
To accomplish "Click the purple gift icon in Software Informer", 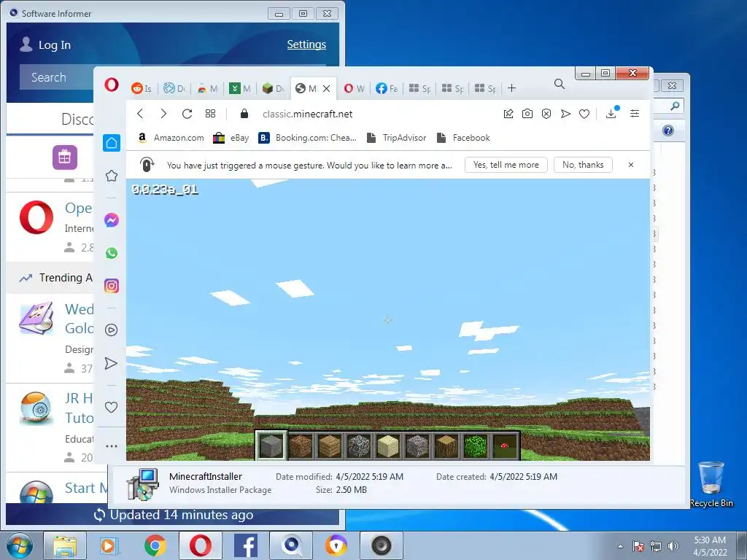I will 65,157.
